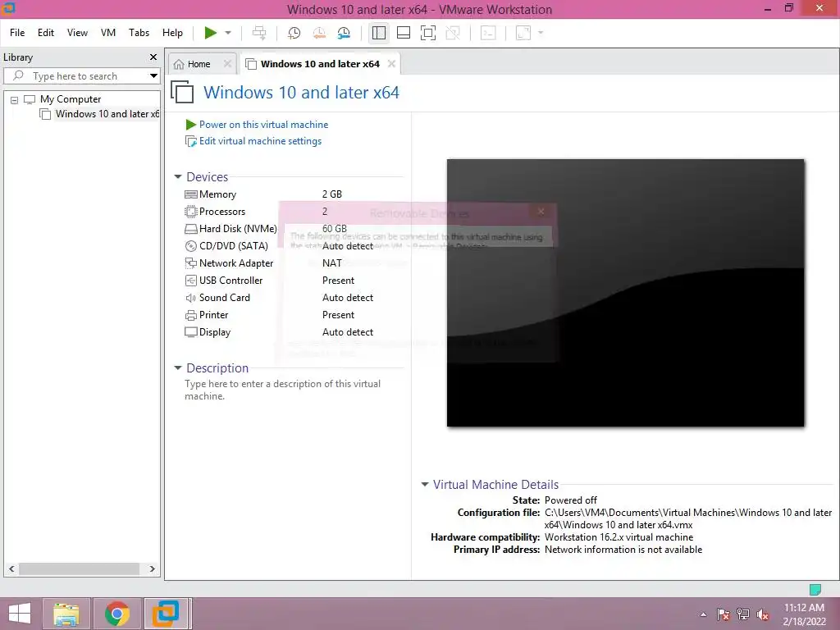
Task: Open the File menu
Action: (x=17, y=33)
